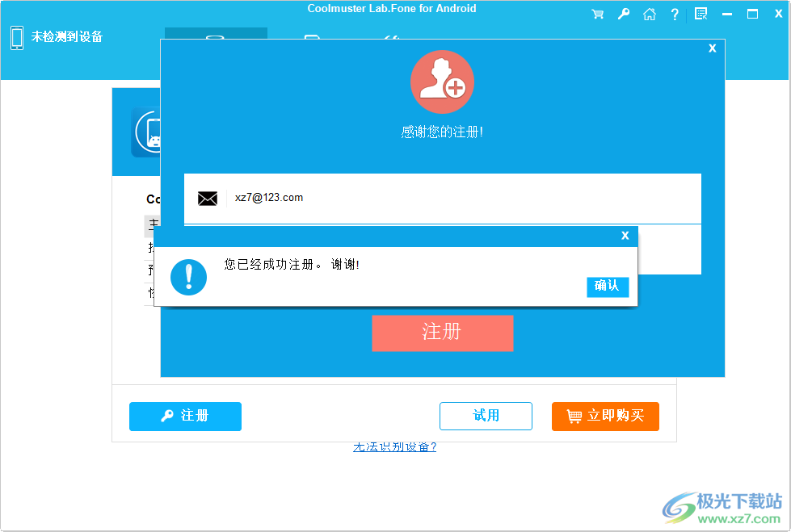Click the phone icon beside 未检测到设备
The image size is (791, 532).
pos(16,37)
